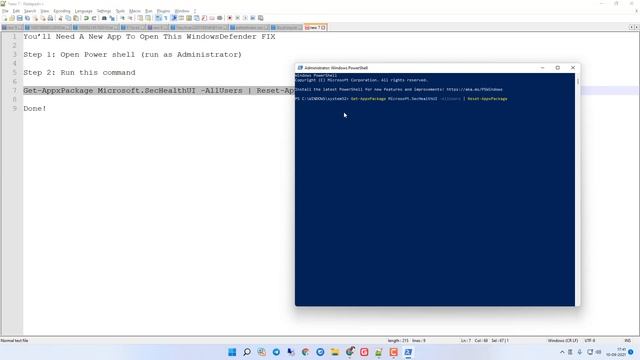Click 'INS' insert mode indicator in status bar
The image size is (640, 360).
(627, 340)
